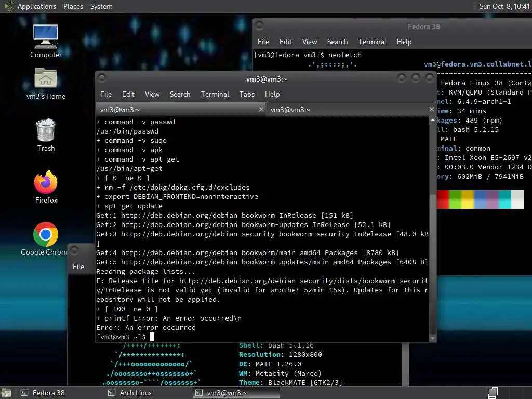Viewport: 532px width, 399px height.
Task: Open Help menu in Fedora 38 window
Action: [404, 42]
